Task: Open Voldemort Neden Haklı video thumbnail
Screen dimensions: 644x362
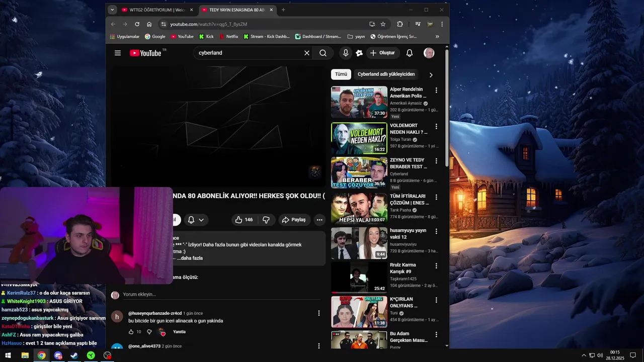Action: tap(359, 138)
